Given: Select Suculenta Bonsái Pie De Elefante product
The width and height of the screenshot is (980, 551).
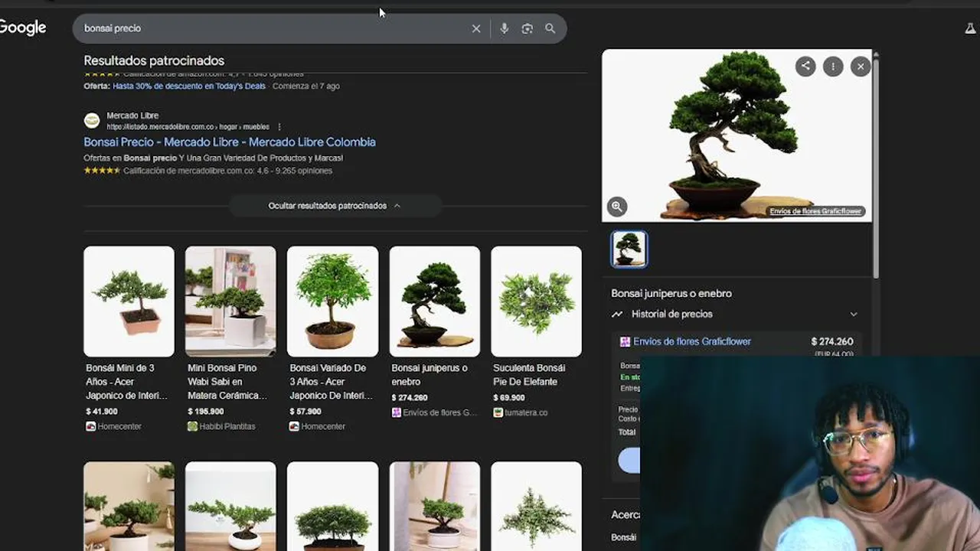Looking at the screenshot, I should point(536,331).
